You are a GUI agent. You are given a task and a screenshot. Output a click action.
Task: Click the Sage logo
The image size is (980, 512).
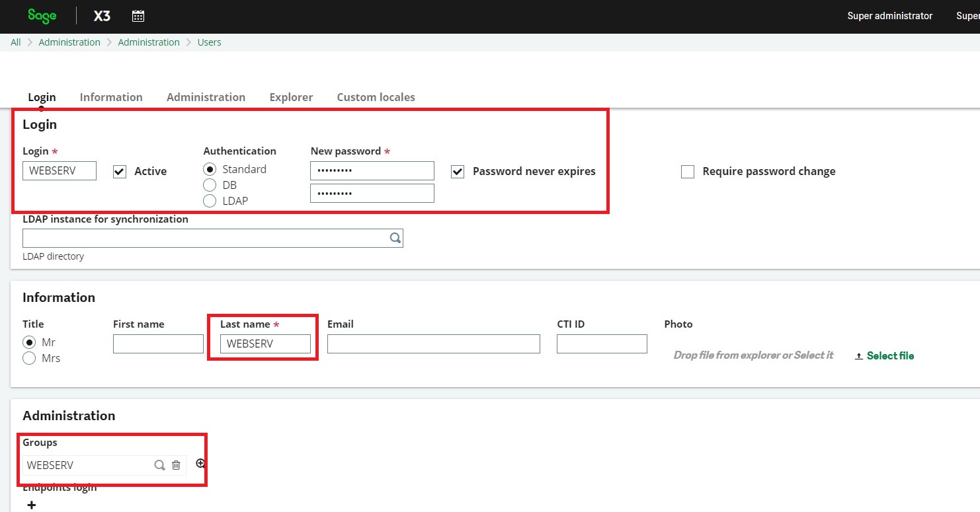pos(41,15)
